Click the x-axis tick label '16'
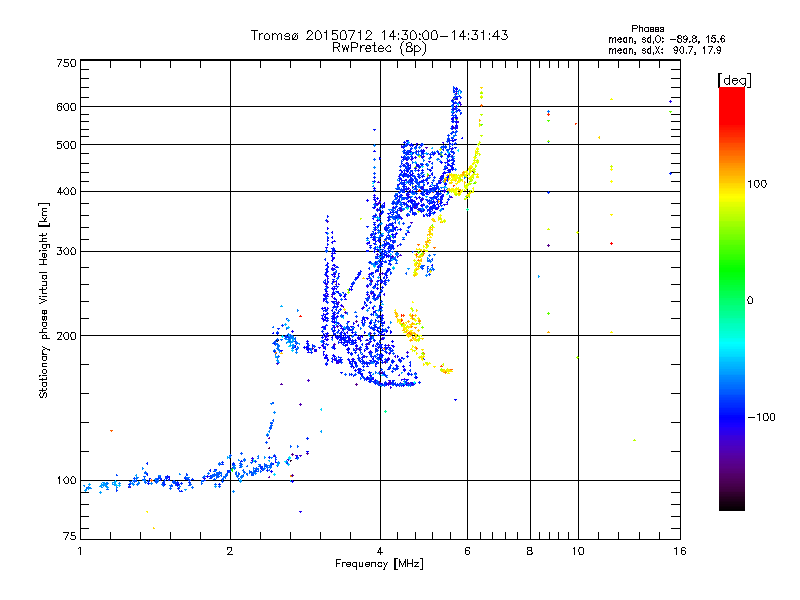800x600 pixels. pyautogui.click(x=680, y=551)
